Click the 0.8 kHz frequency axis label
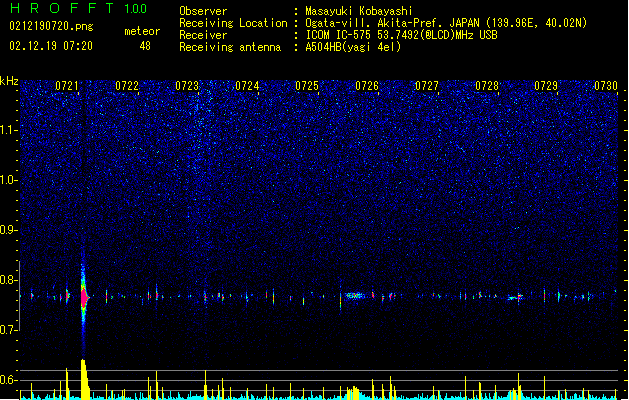 (9, 280)
